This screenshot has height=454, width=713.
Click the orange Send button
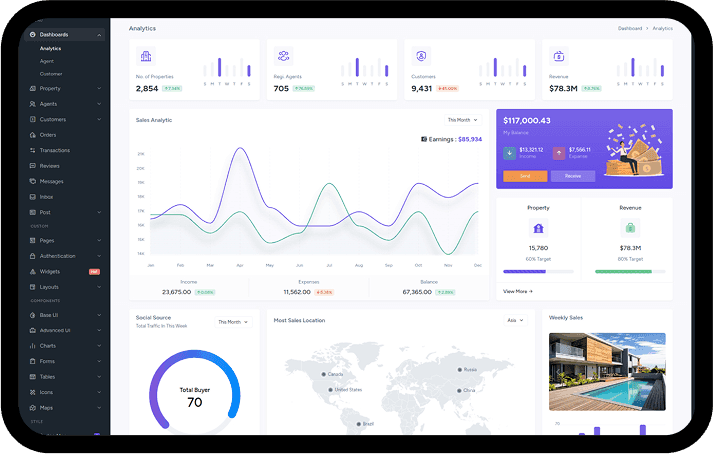pyautogui.click(x=525, y=176)
